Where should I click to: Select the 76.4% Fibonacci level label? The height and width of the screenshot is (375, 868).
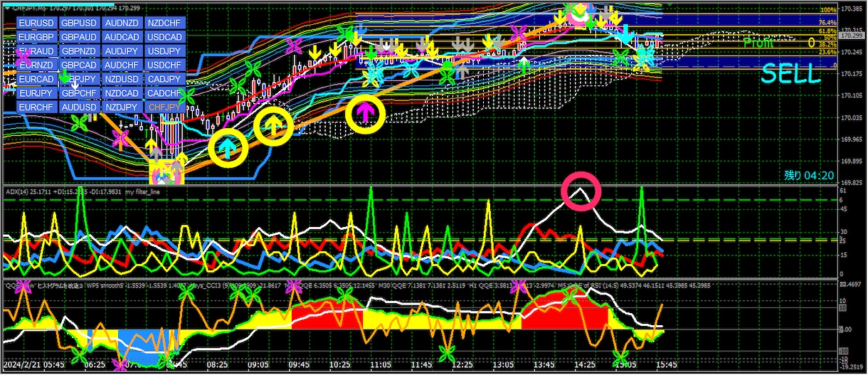(827, 23)
